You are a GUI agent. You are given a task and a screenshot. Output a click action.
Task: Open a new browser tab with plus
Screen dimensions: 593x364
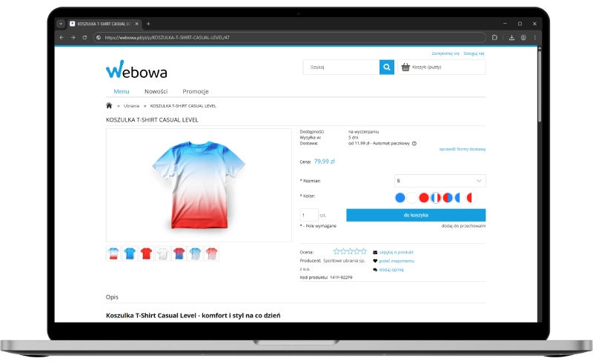(148, 24)
